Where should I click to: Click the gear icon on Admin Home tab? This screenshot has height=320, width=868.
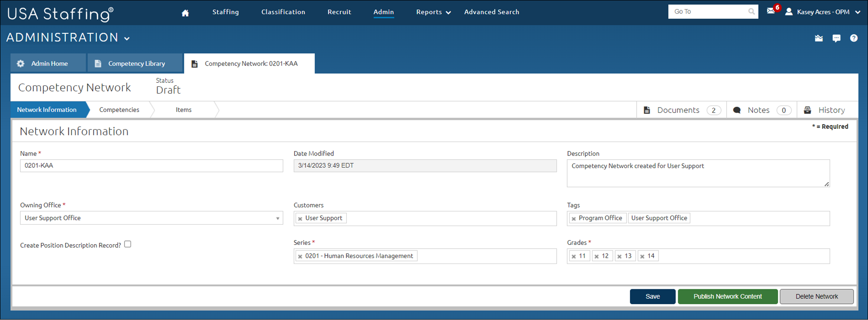pyautogui.click(x=20, y=64)
